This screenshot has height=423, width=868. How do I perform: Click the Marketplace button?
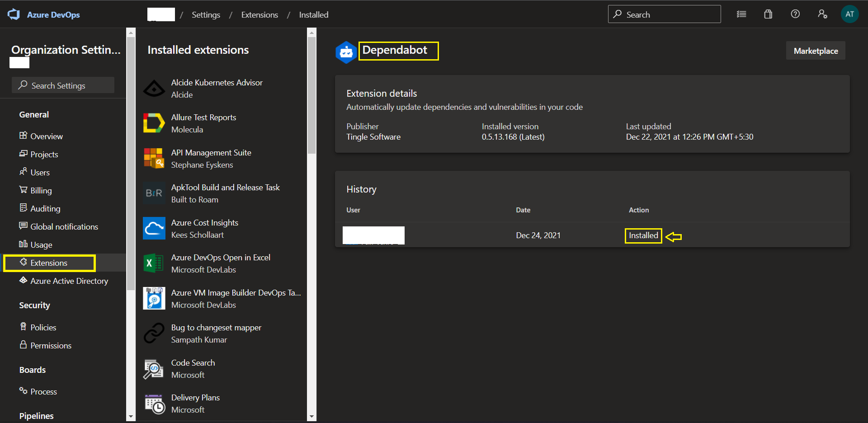[816, 51]
